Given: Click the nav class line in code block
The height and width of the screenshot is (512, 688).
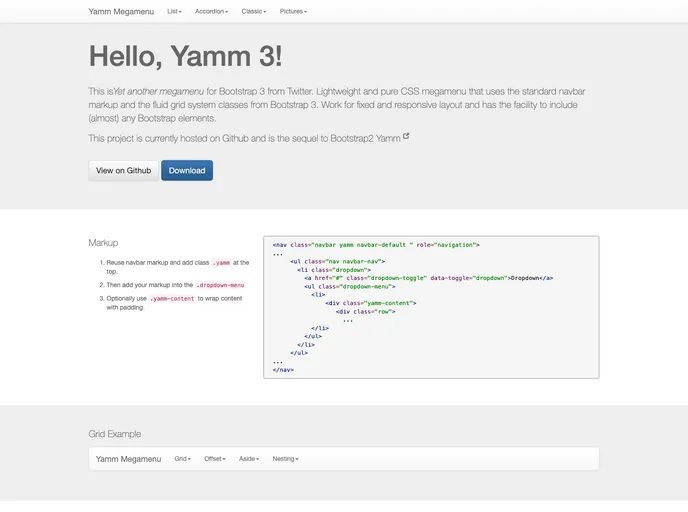Looking at the screenshot, I should [x=376, y=245].
